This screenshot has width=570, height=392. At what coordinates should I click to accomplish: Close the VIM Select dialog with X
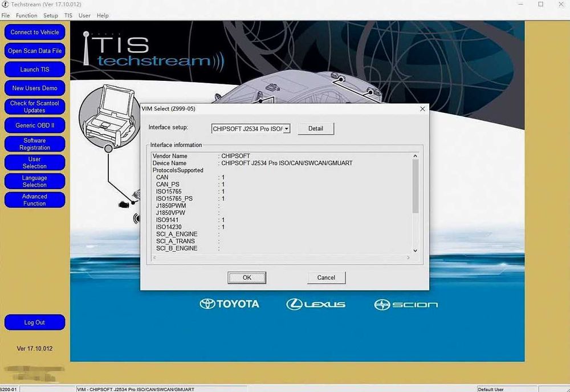[422, 109]
